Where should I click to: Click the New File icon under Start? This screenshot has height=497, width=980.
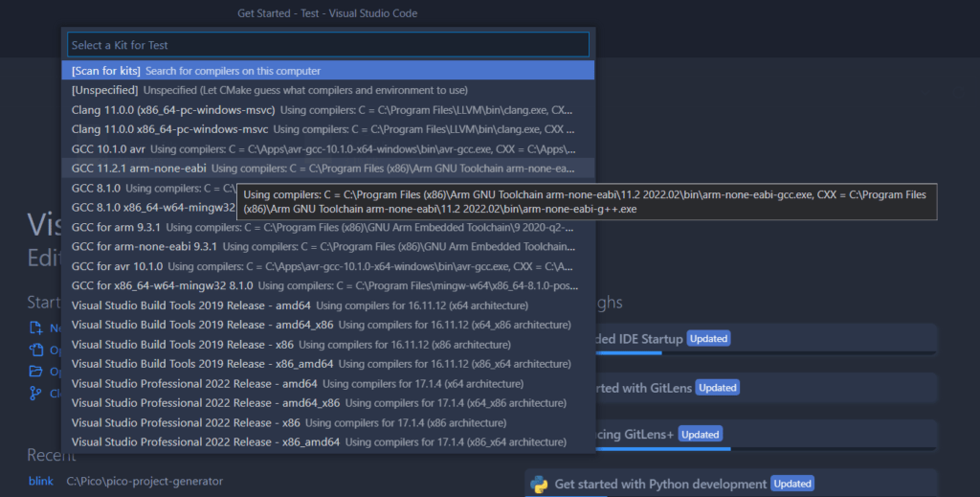pyautogui.click(x=35, y=328)
